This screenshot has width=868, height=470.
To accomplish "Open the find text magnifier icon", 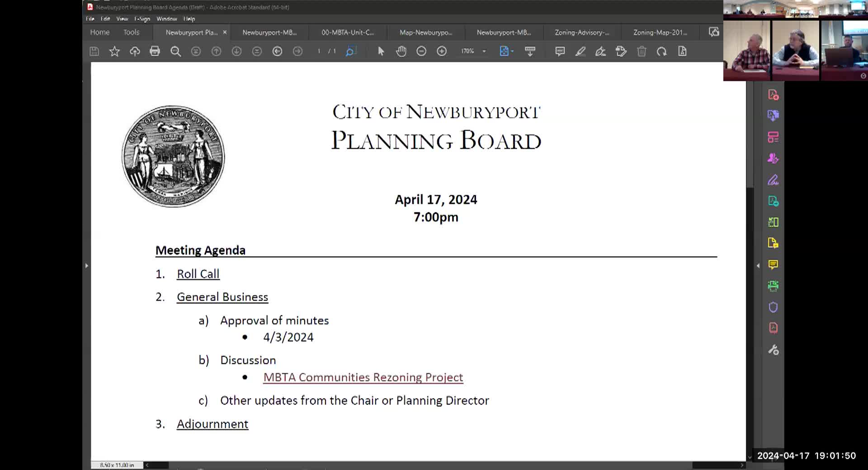I will [175, 52].
